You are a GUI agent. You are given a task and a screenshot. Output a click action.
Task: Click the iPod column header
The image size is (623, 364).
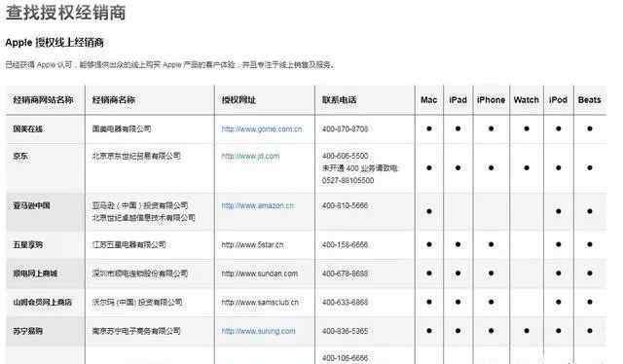[558, 100]
